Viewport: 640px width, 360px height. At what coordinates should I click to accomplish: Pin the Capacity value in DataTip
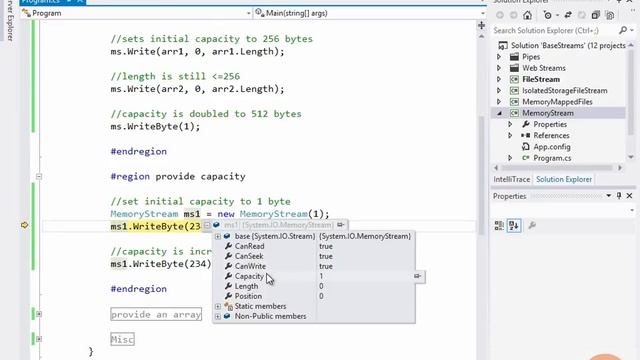[x=417, y=276]
